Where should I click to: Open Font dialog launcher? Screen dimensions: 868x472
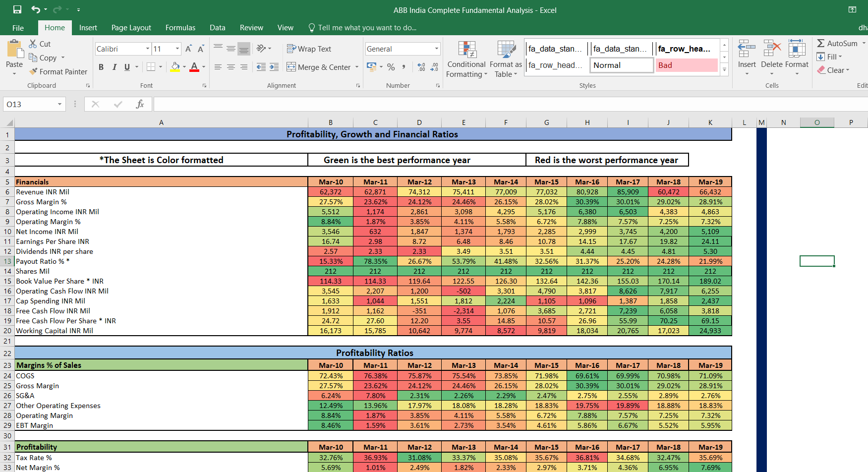coord(204,86)
